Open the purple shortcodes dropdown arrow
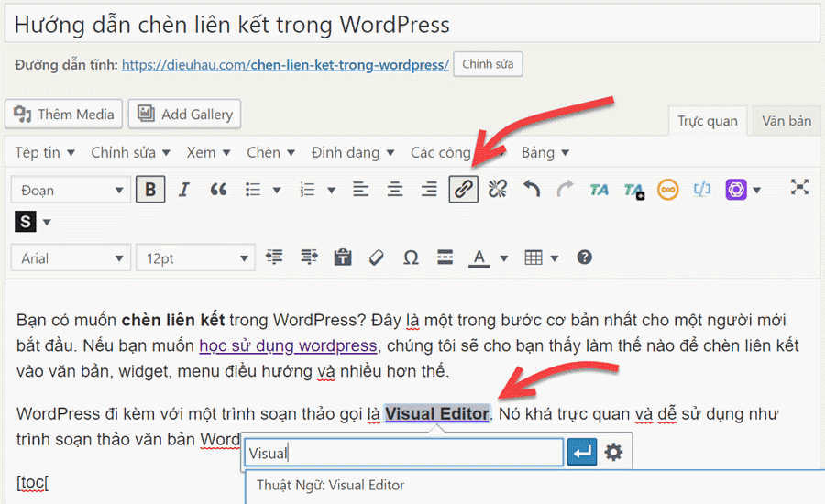The height and width of the screenshot is (504, 825). click(756, 190)
